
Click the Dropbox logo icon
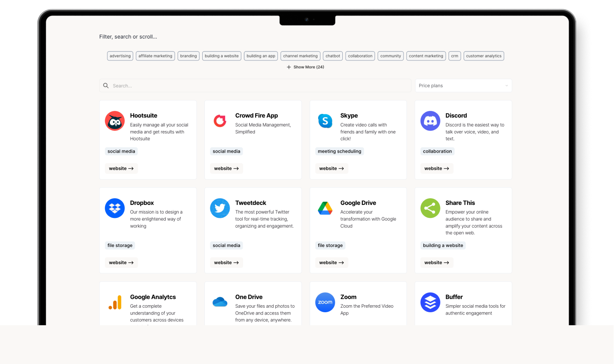[x=115, y=208]
